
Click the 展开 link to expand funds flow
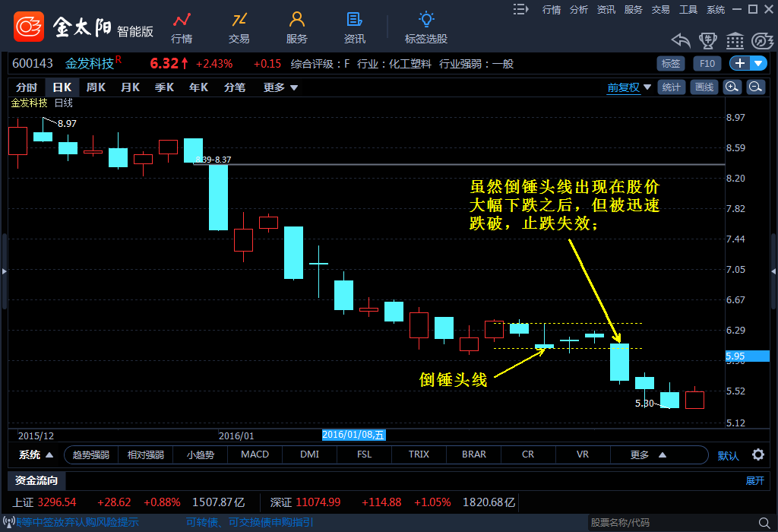point(754,480)
